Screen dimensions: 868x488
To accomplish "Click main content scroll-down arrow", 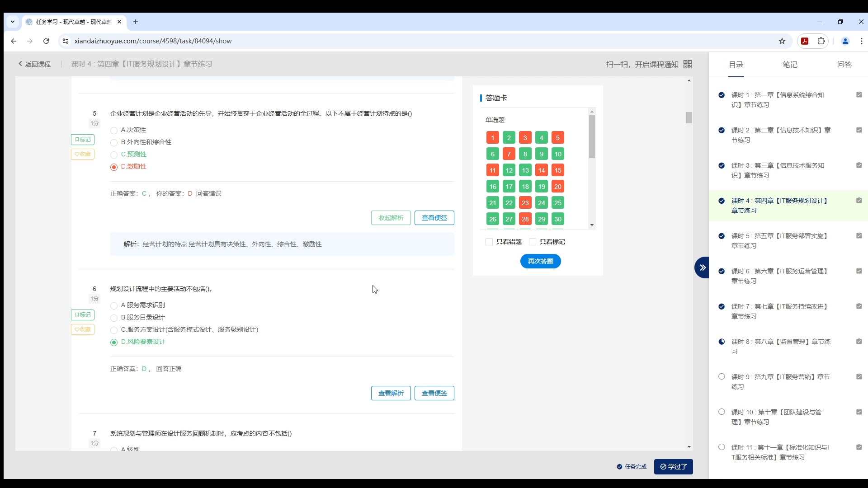I will click(x=689, y=447).
